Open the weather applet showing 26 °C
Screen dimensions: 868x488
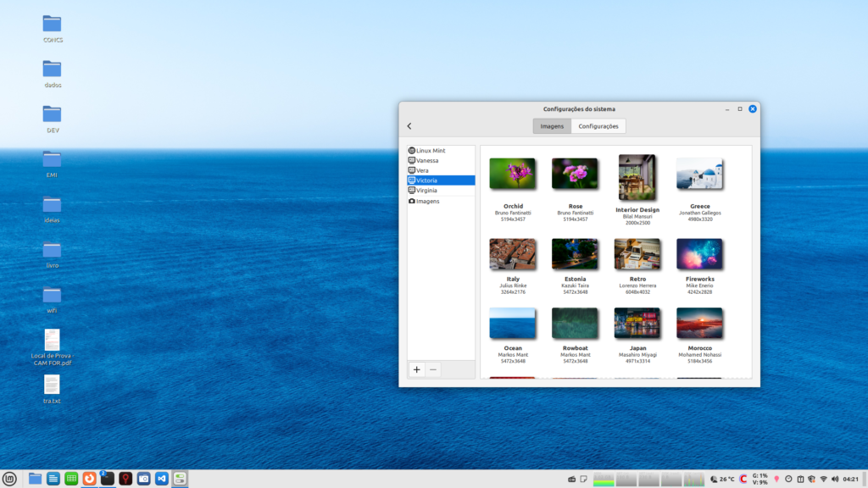722,480
